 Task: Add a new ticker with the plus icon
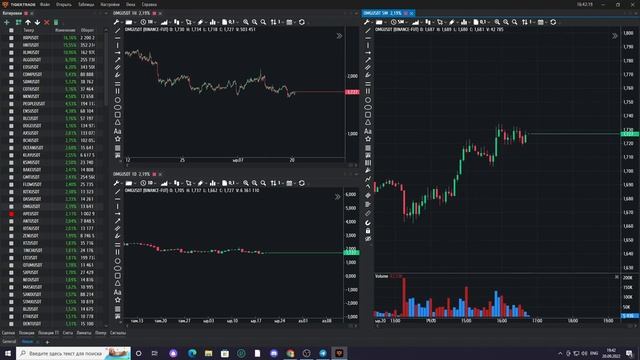pyautogui.click(x=7, y=22)
